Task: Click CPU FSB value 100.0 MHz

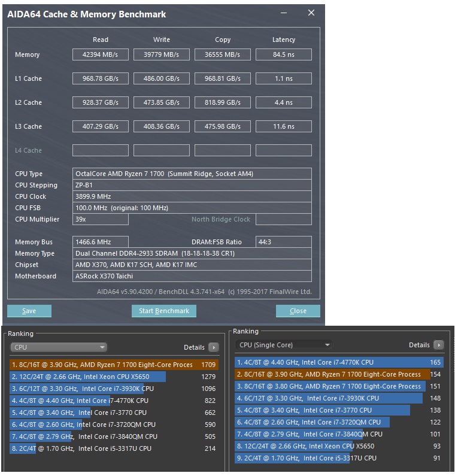Action: coord(192,208)
